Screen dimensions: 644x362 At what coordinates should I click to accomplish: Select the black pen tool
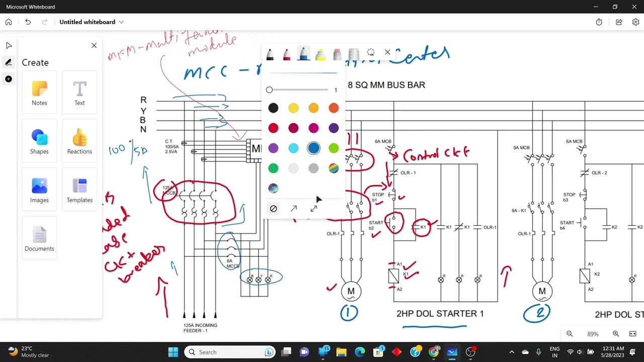pyautogui.click(x=270, y=54)
